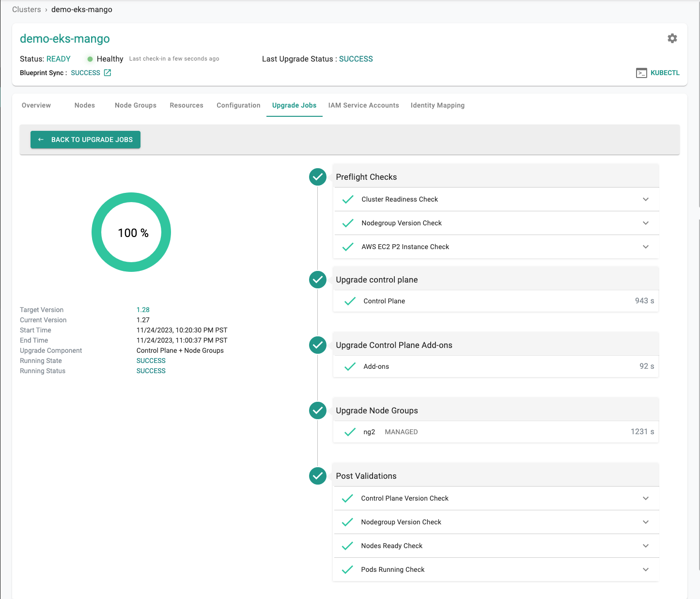
Task: Click Blueprint Sync SUCCESS link
Action: click(86, 73)
